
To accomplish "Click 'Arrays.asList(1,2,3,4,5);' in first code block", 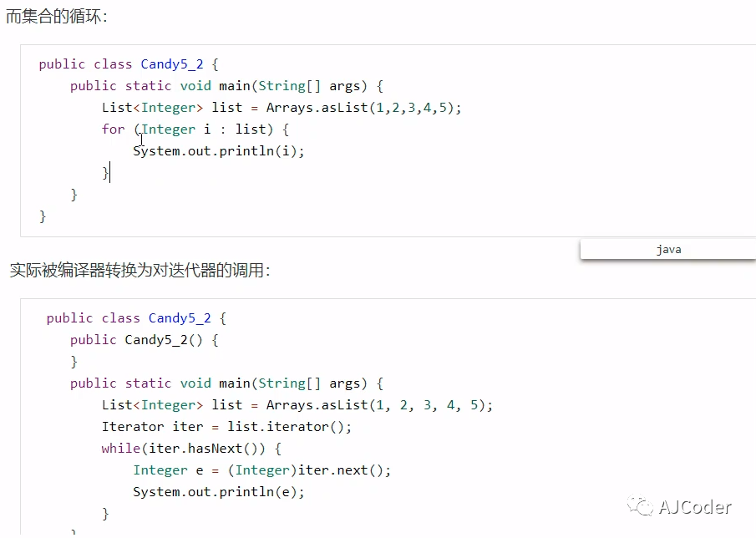I will 363,108.
